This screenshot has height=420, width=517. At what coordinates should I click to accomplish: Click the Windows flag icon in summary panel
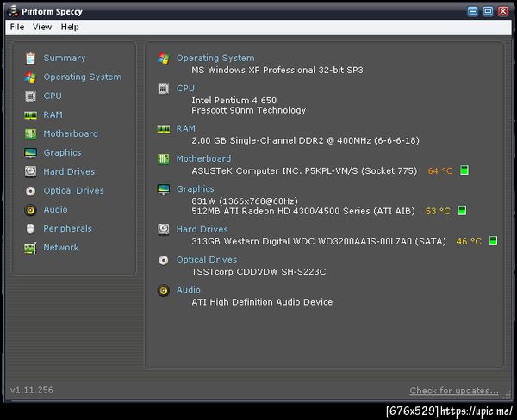pos(164,59)
